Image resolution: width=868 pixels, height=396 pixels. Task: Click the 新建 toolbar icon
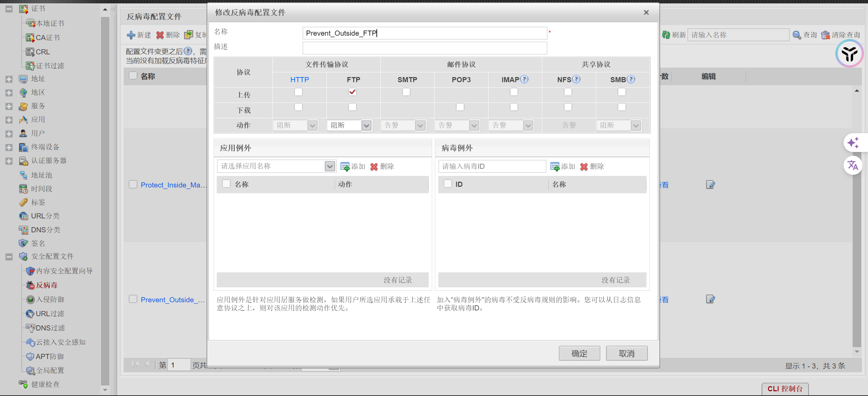(x=131, y=35)
